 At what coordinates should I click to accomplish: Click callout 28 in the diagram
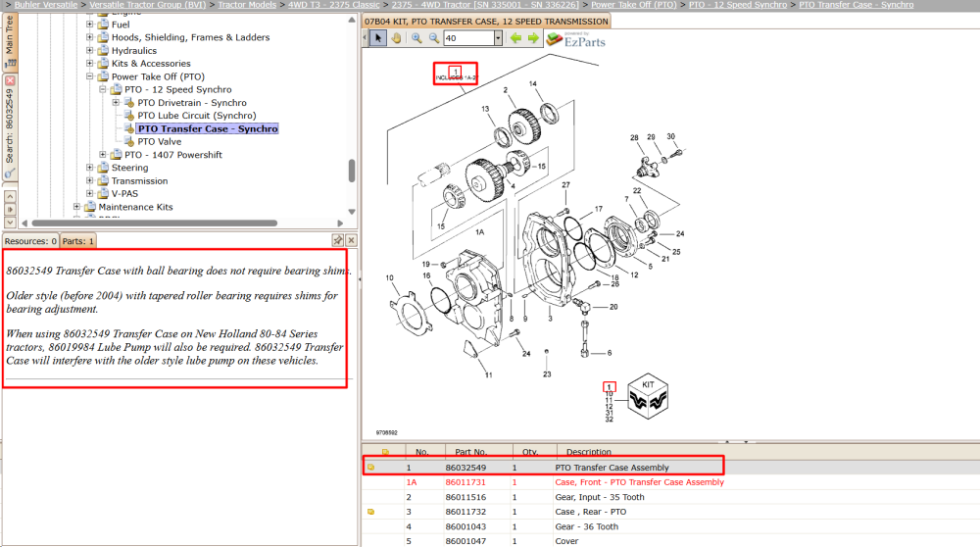click(634, 137)
